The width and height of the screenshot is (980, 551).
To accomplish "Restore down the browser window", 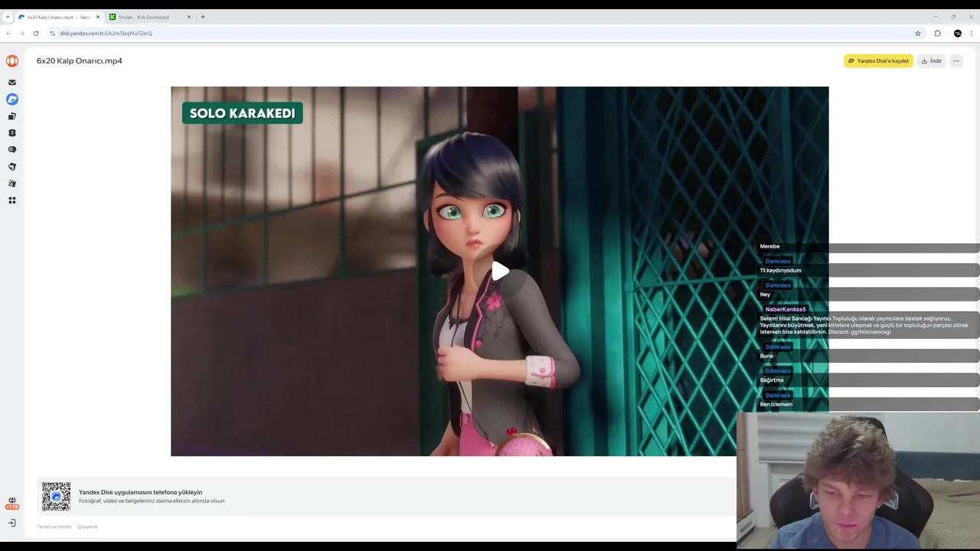I will [953, 16].
